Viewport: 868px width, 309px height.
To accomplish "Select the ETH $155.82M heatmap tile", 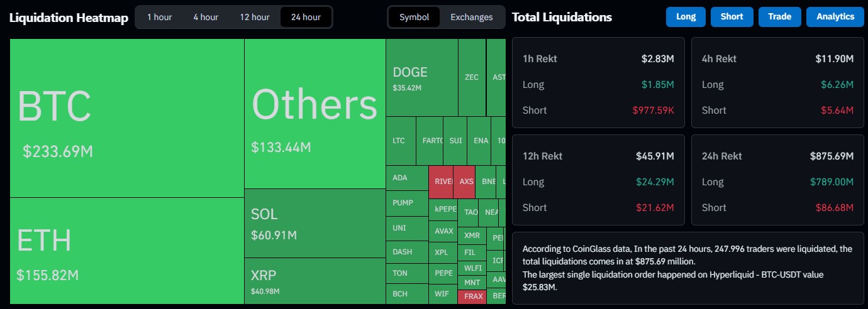I will pyautogui.click(x=126, y=251).
